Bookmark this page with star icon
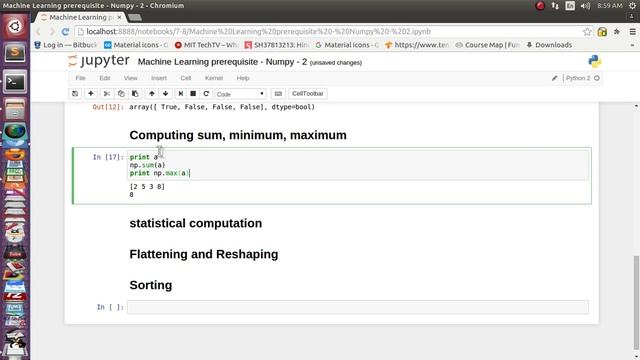The image size is (640, 360). [587, 31]
